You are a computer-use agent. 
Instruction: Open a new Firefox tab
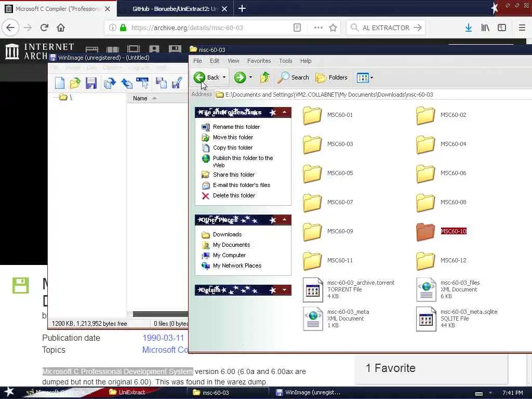pos(242,8)
